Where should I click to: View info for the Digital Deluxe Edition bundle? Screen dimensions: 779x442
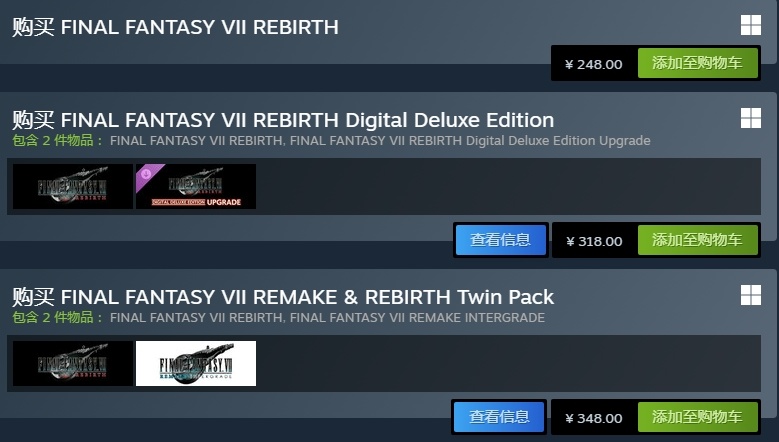[500, 240]
